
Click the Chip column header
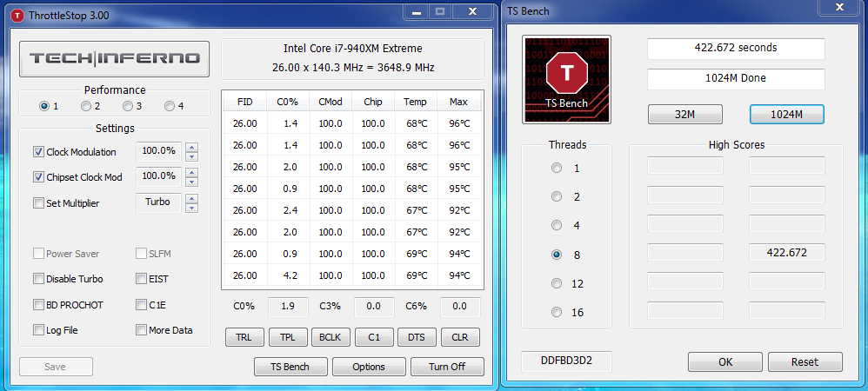coord(373,102)
